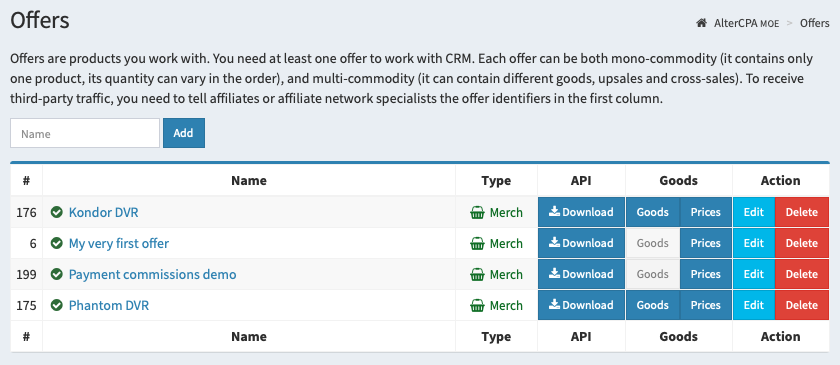Open Goods for Phantom DVR

(x=652, y=306)
